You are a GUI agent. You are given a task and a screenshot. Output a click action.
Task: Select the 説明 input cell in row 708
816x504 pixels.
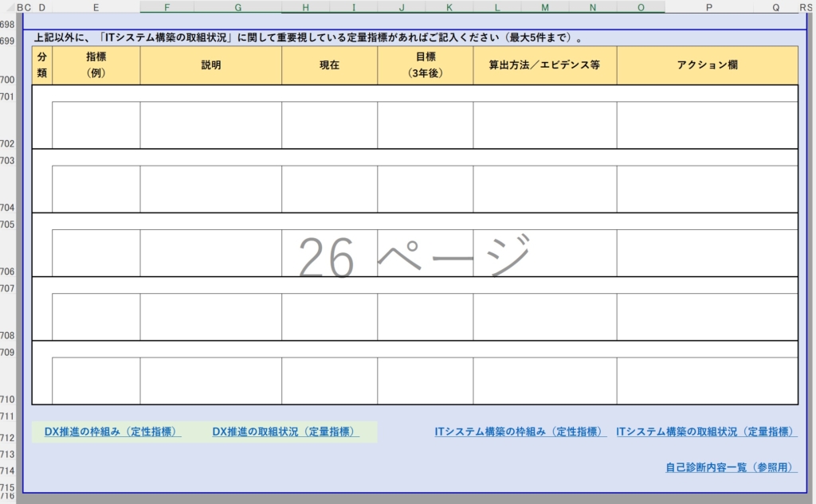210,317
